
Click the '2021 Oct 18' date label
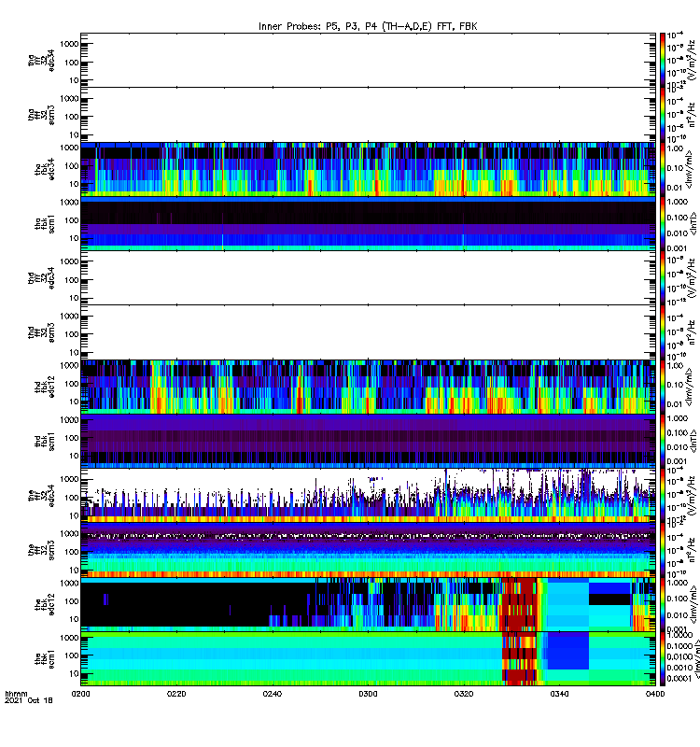(x=29, y=700)
